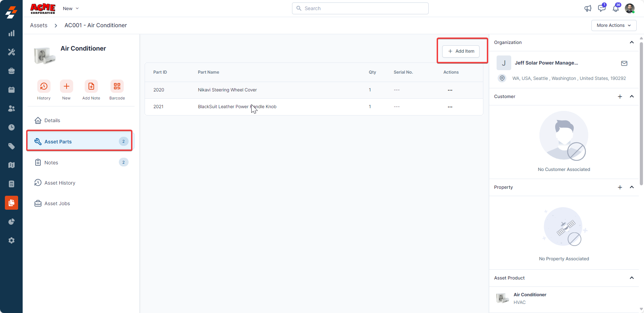
Task: Switch to the Notes tab
Action: tap(51, 163)
